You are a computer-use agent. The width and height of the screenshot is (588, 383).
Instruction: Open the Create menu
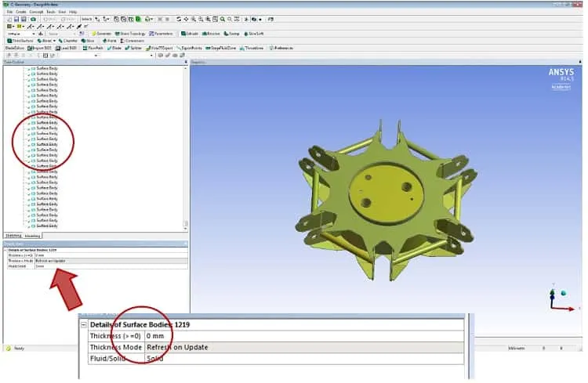(x=20, y=12)
